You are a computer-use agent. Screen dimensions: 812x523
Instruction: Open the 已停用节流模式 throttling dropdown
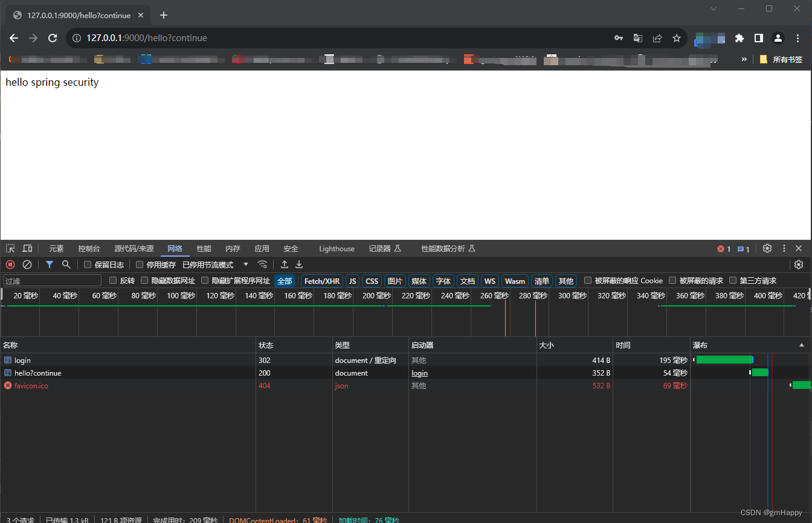point(216,265)
